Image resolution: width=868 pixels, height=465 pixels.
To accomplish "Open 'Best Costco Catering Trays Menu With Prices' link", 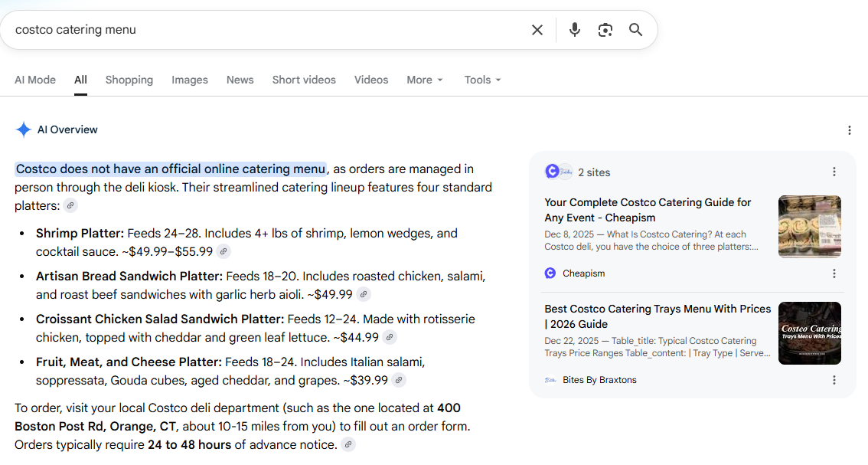I will click(658, 316).
